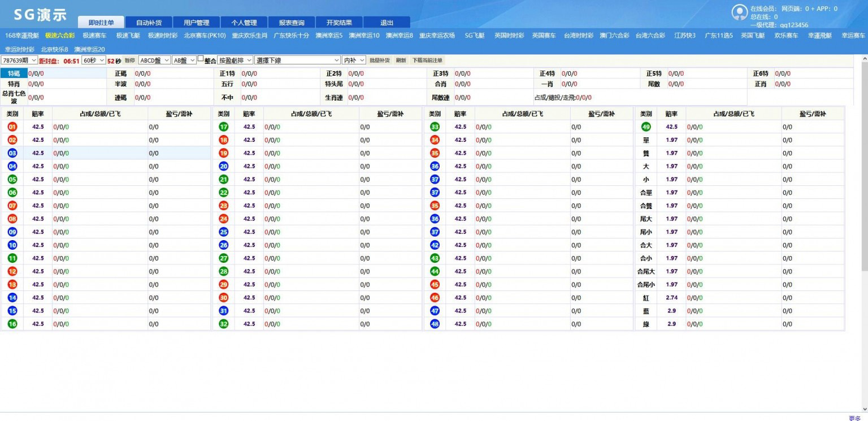Click the blue number 48 ball

(435, 324)
